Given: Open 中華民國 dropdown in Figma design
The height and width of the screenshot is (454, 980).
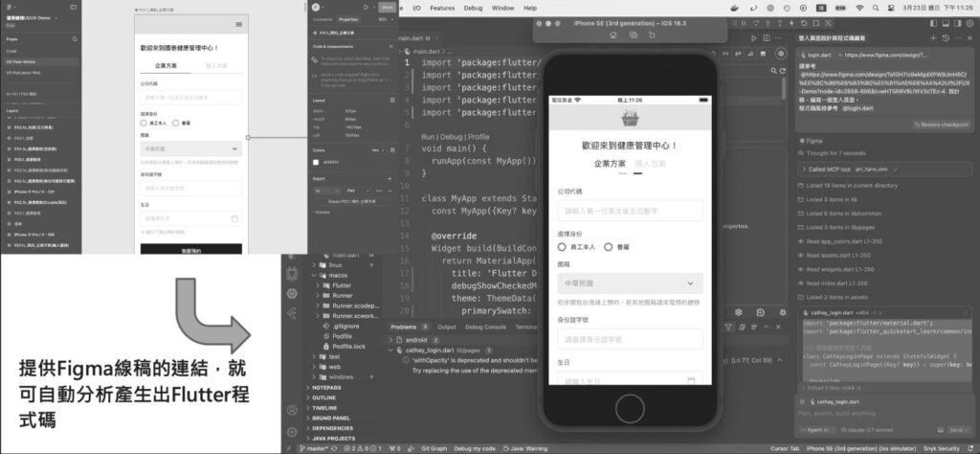Looking at the screenshot, I should (191, 148).
